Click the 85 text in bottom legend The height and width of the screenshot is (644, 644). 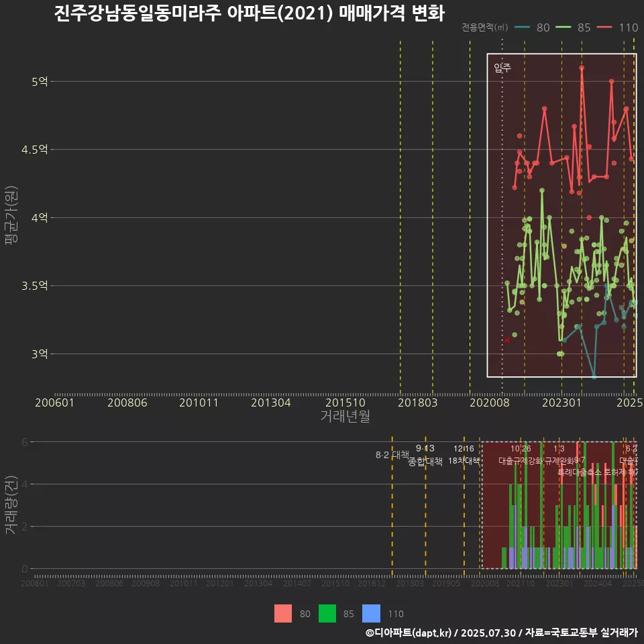tap(349, 614)
